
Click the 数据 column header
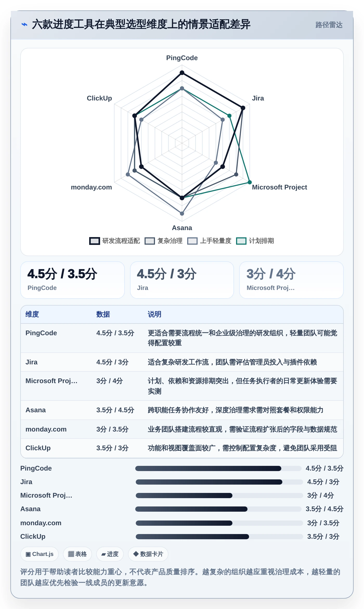(x=103, y=314)
